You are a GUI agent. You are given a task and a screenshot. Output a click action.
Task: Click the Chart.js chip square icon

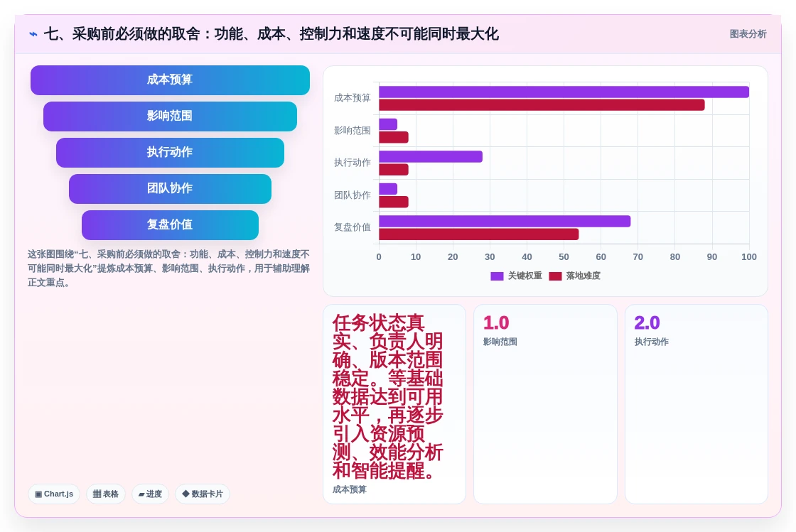[38, 494]
